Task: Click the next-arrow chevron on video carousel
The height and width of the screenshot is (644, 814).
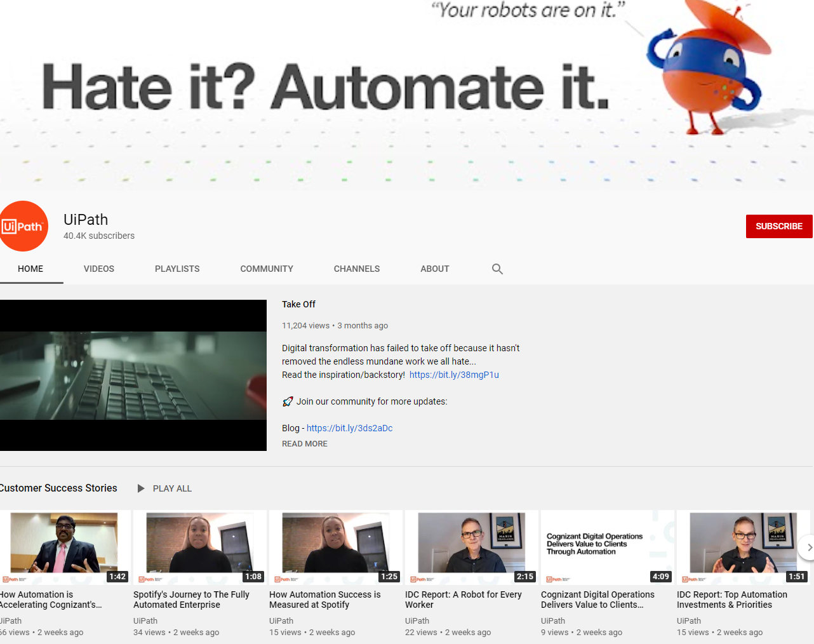Action: tap(808, 547)
